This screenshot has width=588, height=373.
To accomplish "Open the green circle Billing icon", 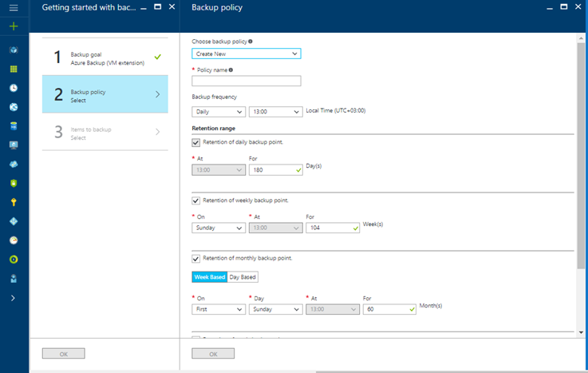I will click(14, 260).
